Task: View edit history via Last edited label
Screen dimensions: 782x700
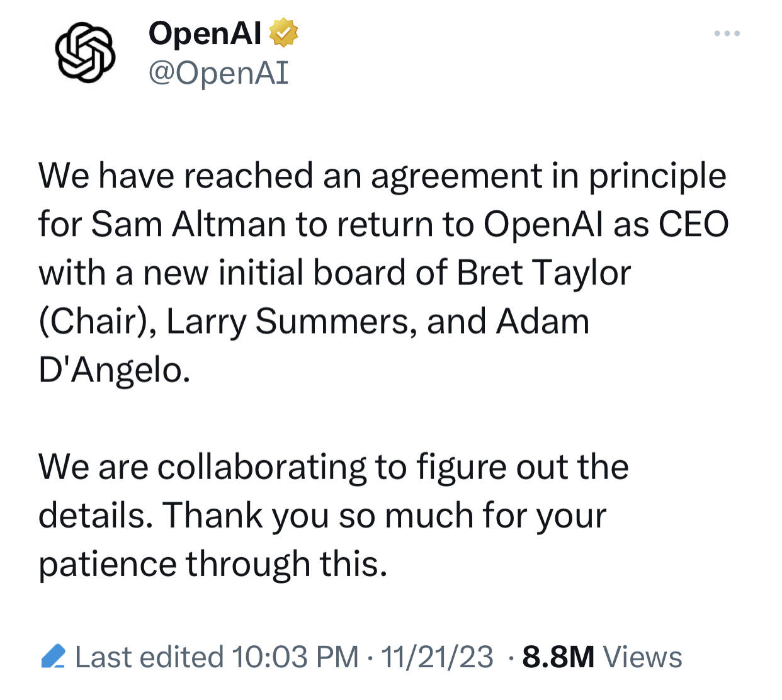Action: coord(149,657)
